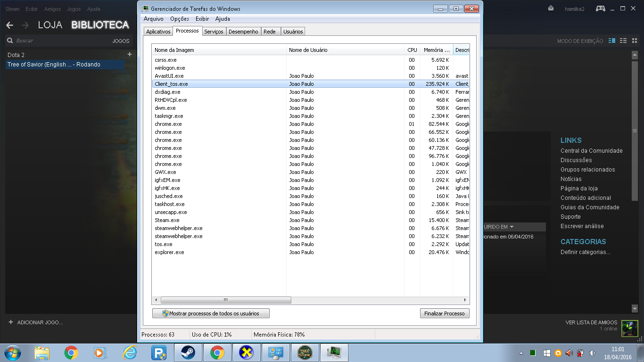Image resolution: width=644 pixels, height=362 pixels.
Task: Open Avast icon in system tray
Action: 558,353
